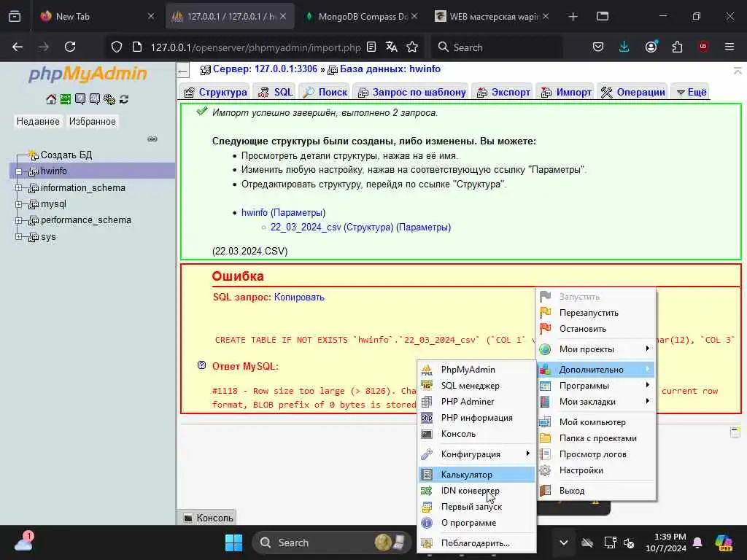747x560 pixels.
Task: Save to Pocket icon in toolbar
Action: click(598, 47)
